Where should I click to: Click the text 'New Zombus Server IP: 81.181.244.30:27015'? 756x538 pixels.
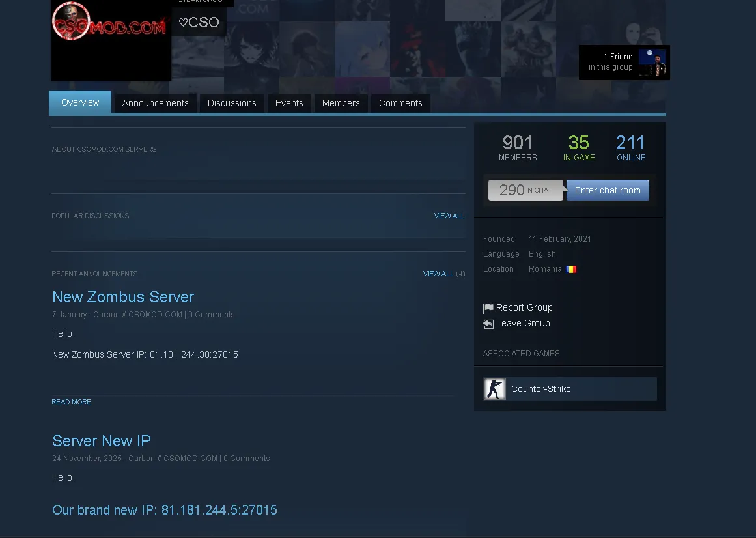(145, 354)
